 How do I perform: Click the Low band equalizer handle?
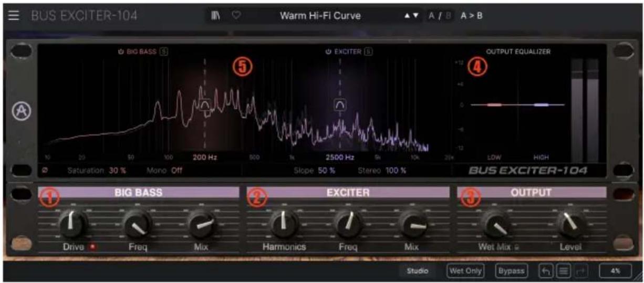(494, 105)
